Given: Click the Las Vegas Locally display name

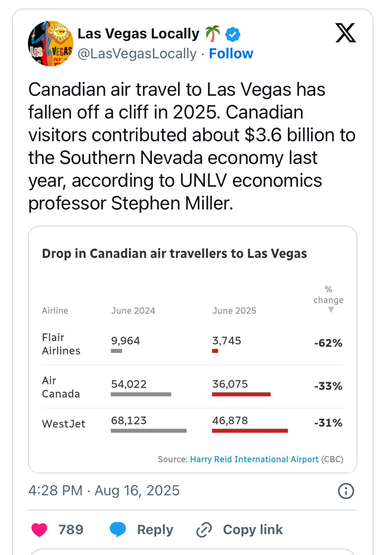Looking at the screenshot, I should (138, 34).
